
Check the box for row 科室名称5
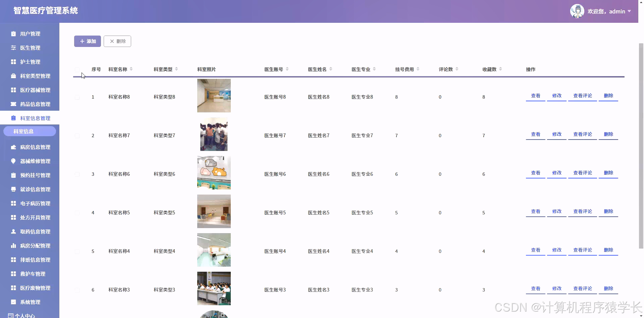[x=77, y=213]
